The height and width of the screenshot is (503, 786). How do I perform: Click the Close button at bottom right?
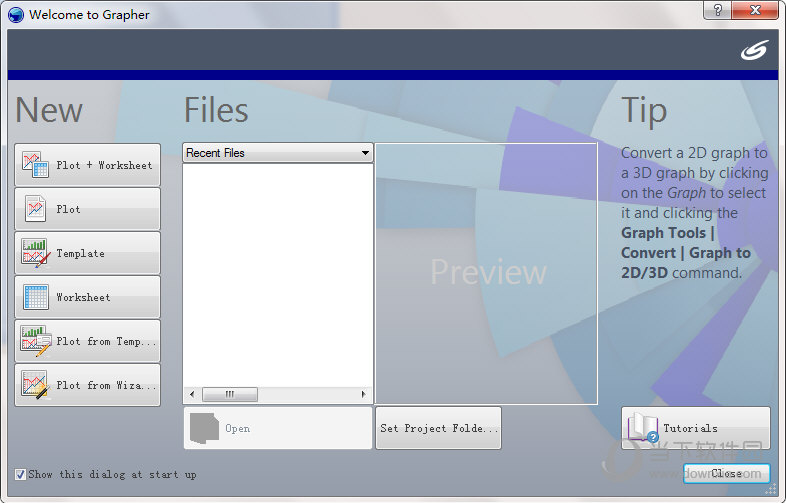click(726, 473)
